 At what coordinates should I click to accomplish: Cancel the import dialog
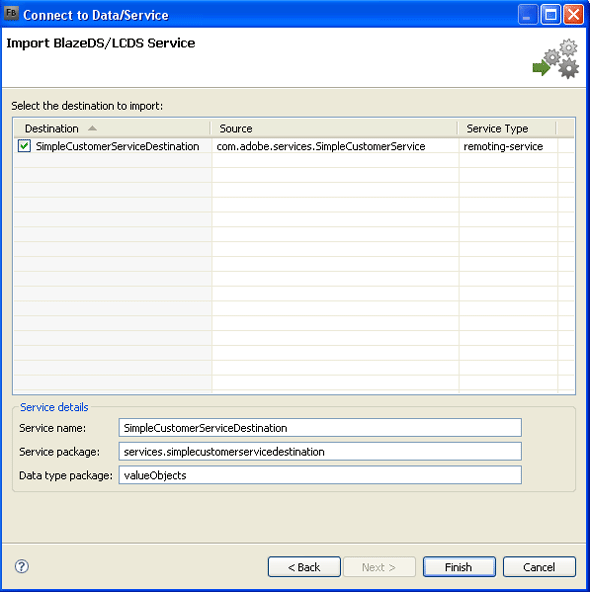click(539, 567)
